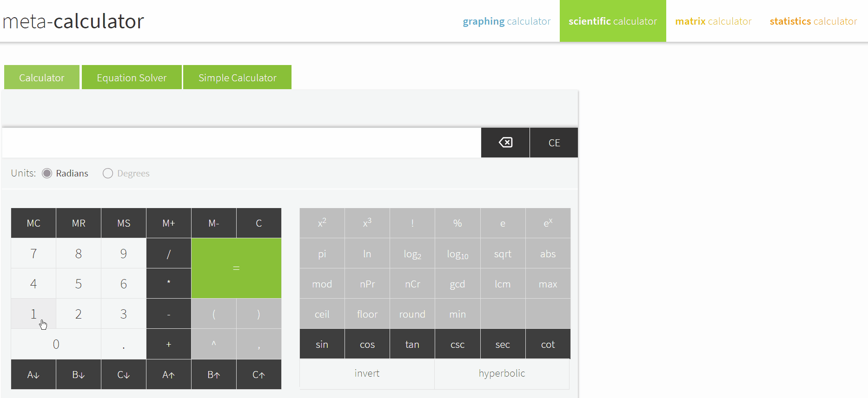Click the cot function key
The width and height of the screenshot is (868, 398).
[x=548, y=344]
